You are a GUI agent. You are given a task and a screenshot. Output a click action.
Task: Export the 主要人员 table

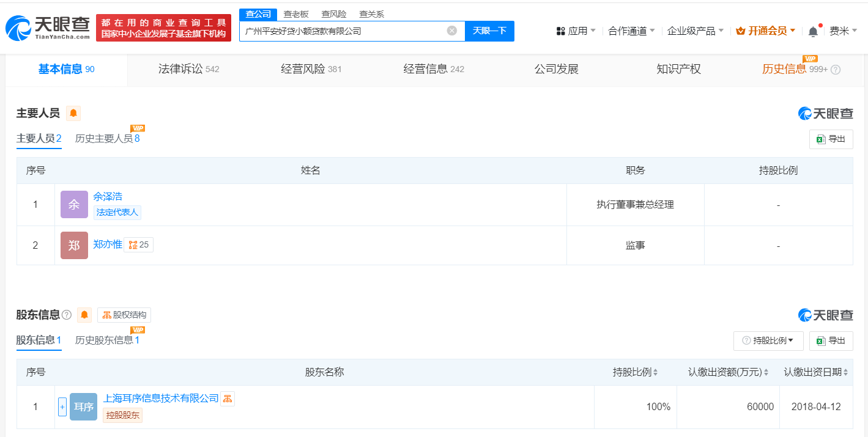(831, 139)
